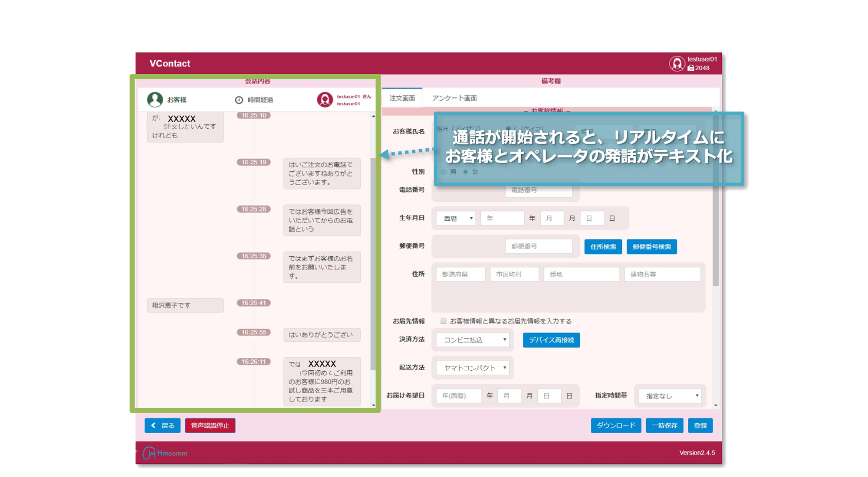This screenshot has height=477, width=868.
Task: Click the clock icon next to 時間経過
Action: 239,100
